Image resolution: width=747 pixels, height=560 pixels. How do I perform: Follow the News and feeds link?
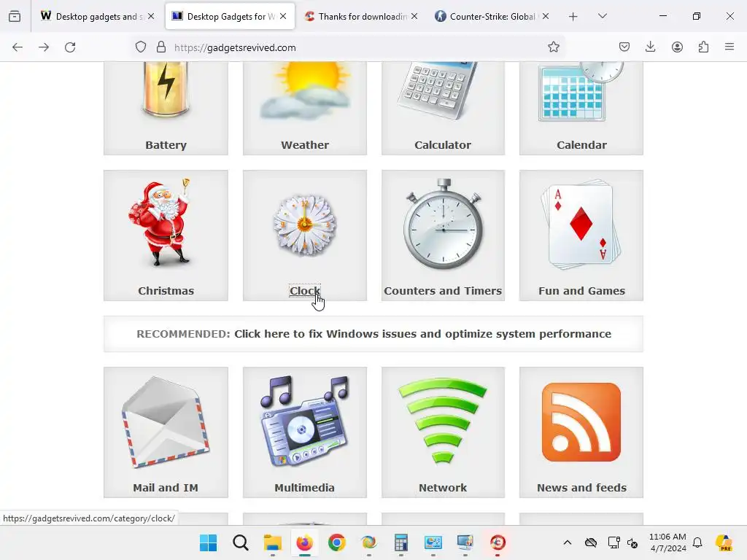(581, 488)
